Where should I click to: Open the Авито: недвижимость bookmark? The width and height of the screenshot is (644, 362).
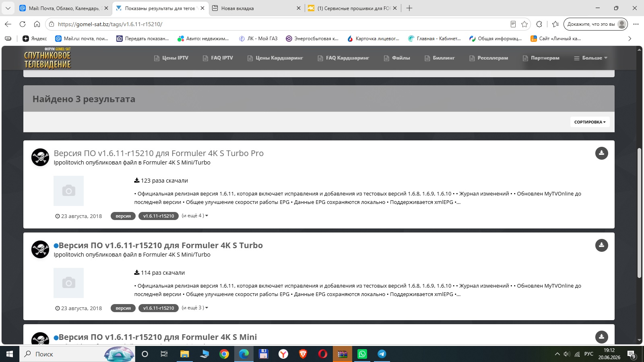[203, 39]
